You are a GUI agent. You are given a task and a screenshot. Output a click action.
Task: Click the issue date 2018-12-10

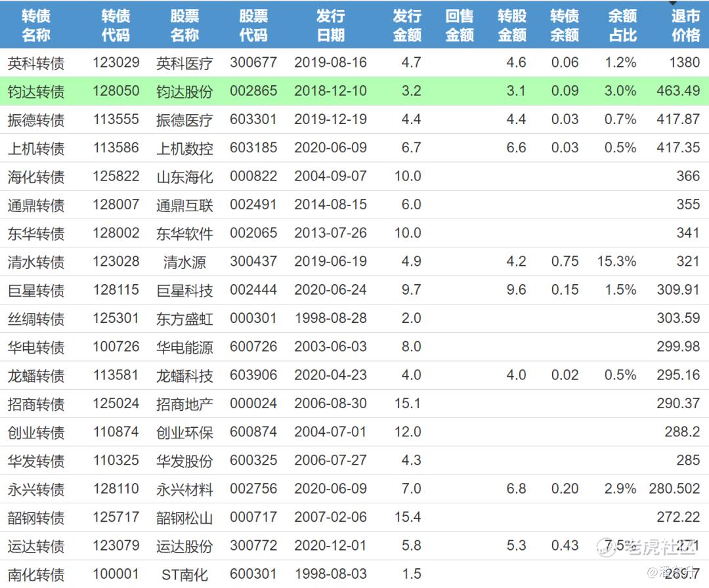pos(330,91)
